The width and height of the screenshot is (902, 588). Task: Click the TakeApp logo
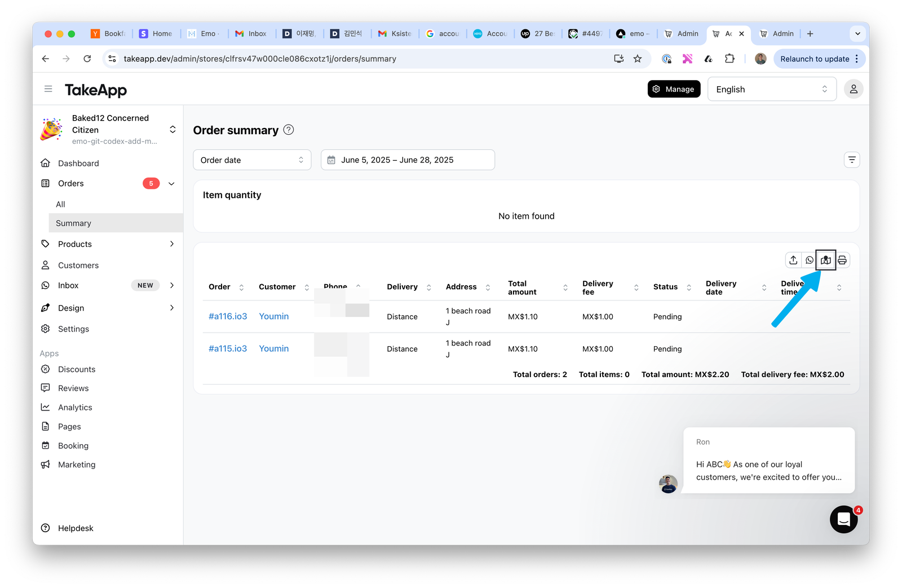96,90
